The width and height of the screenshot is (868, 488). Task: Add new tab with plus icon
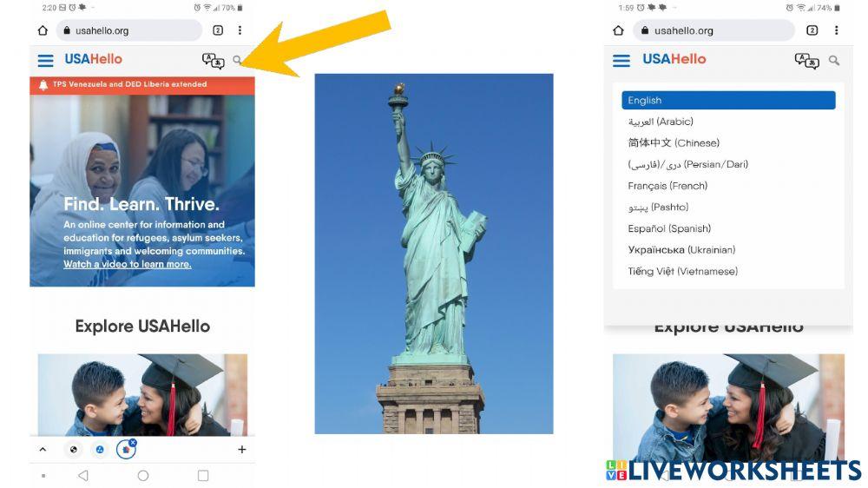[242, 450]
